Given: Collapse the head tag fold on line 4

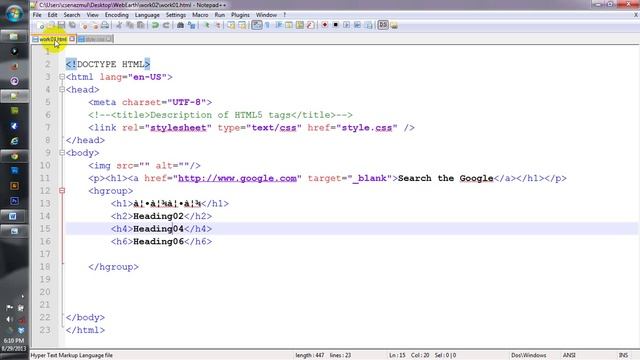Looking at the screenshot, I should point(62,89).
